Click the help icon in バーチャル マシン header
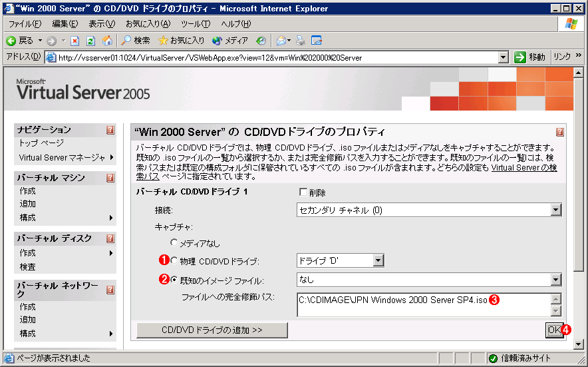This screenshot has width=588, height=367. pyautogui.click(x=110, y=178)
